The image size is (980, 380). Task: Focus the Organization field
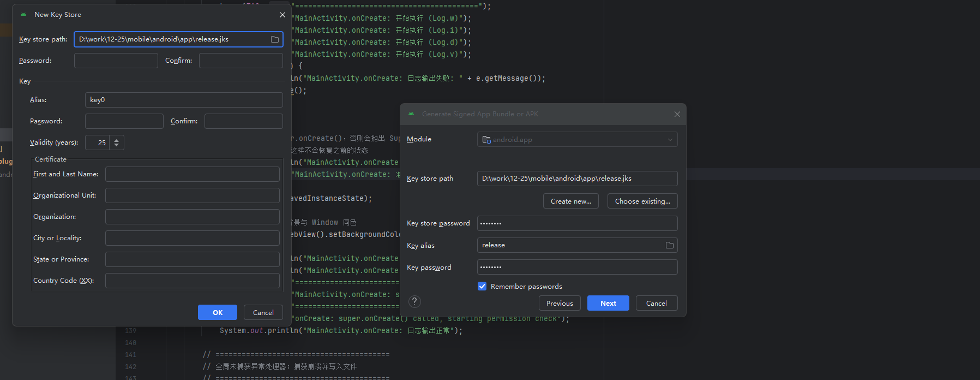click(x=193, y=217)
